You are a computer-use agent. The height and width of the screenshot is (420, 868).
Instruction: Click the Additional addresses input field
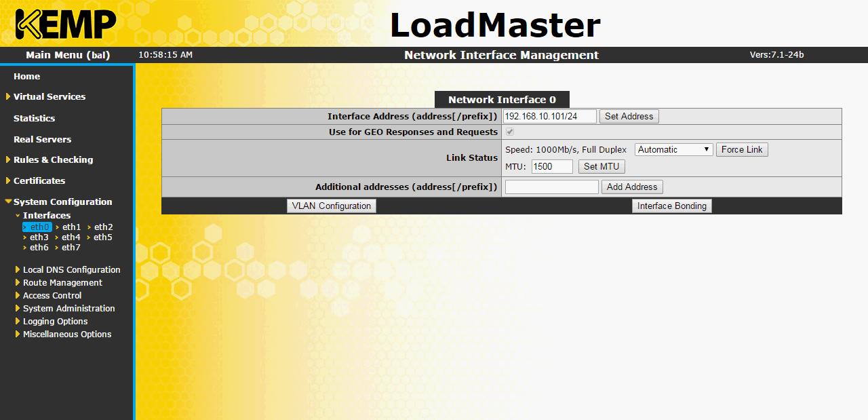pos(552,187)
